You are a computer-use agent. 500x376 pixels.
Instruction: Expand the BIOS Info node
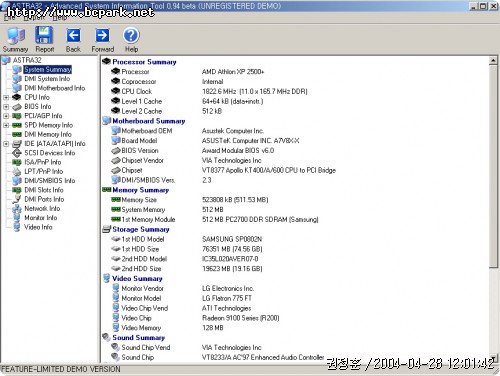click(x=6, y=107)
